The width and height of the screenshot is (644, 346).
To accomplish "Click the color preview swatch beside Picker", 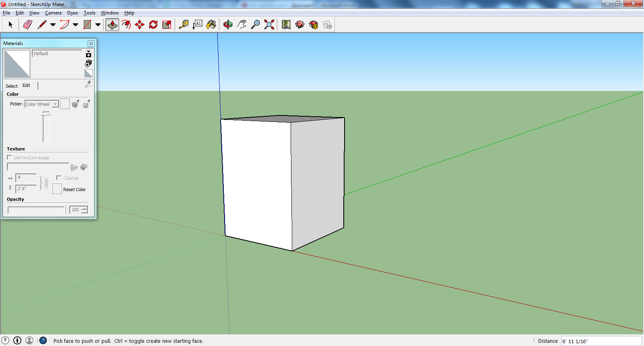I will click(65, 104).
